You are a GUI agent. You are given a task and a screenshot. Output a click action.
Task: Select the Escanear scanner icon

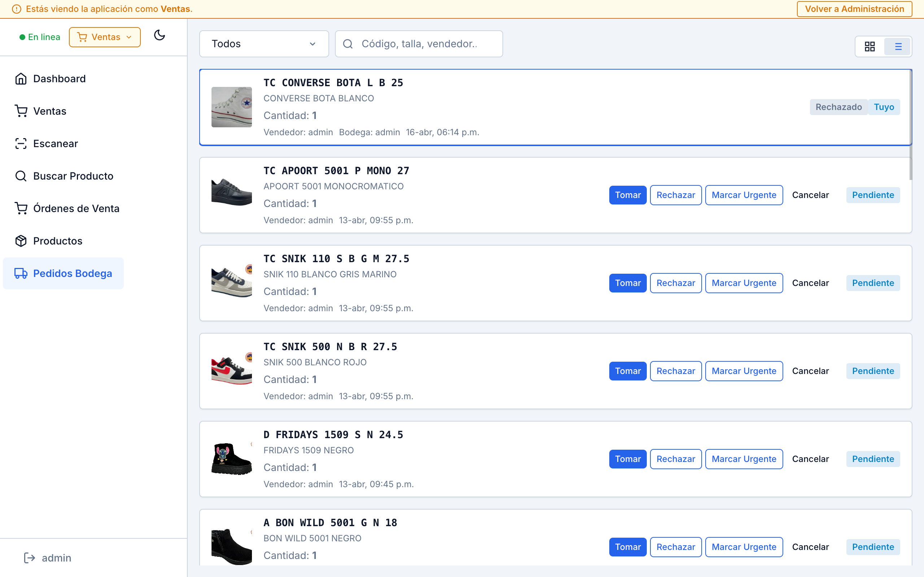(x=21, y=143)
